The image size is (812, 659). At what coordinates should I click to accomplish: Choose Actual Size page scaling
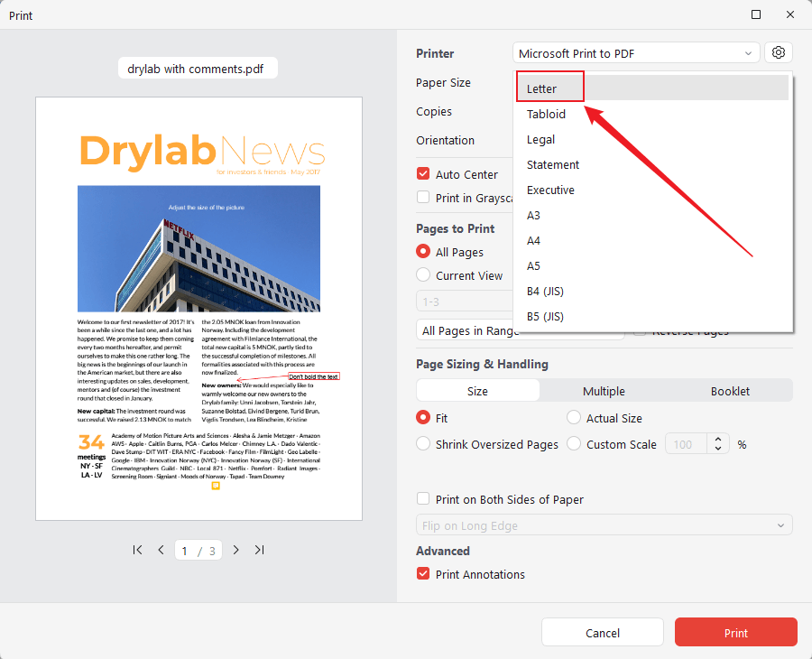(x=573, y=418)
